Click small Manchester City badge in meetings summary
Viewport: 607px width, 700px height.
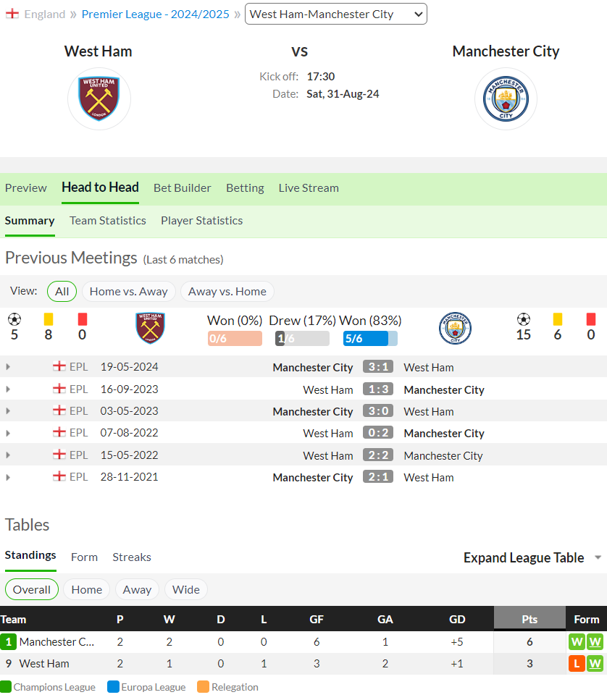pos(455,328)
